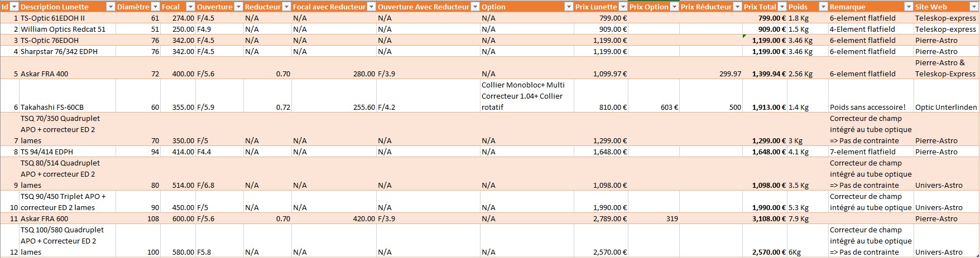Select the Optic Unterlinden site cell

[x=946, y=107]
